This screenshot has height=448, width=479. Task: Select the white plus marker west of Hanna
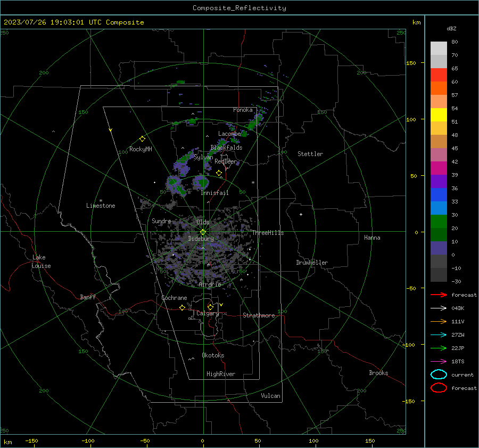pyautogui.click(x=301, y=214)
